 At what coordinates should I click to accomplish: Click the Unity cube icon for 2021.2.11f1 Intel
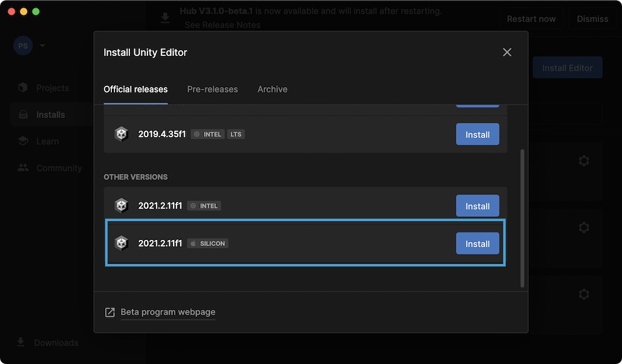(121, 206)
